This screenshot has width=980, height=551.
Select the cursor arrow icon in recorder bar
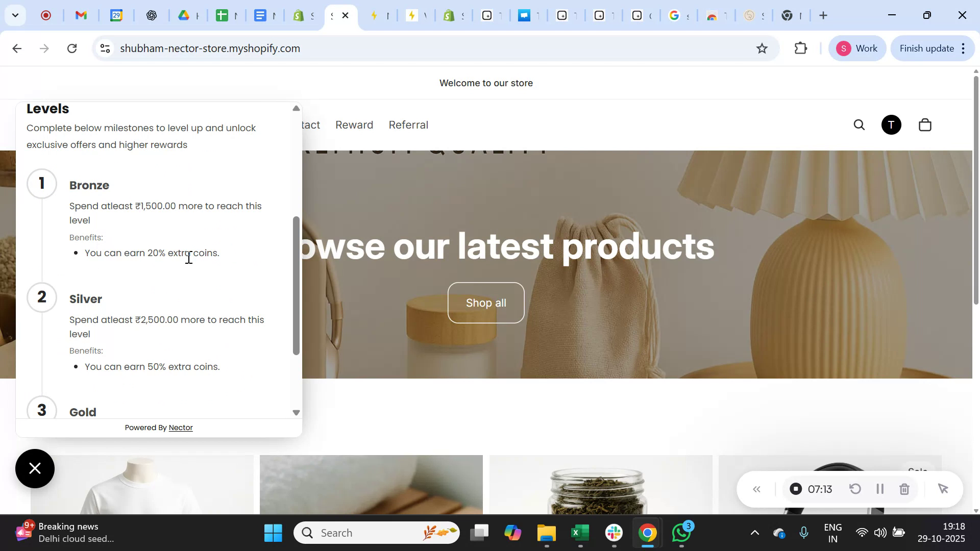pos(943,489)
